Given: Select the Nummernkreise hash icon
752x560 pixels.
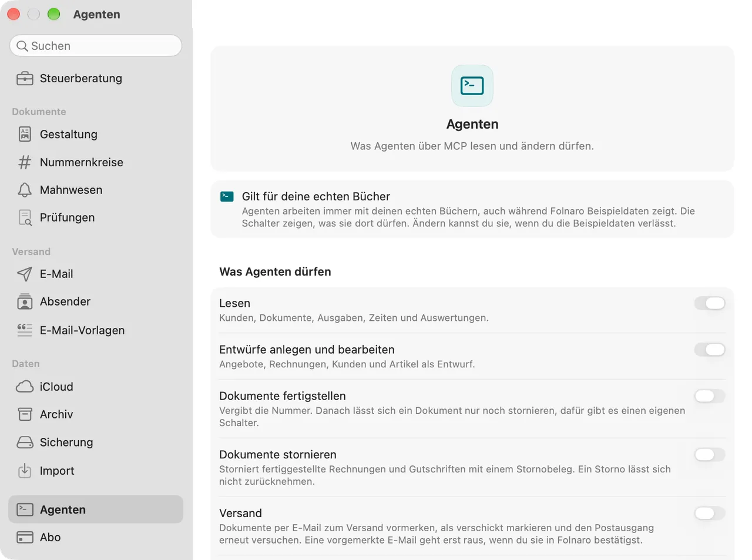Looking at the screenshot, I should [x=25, y=162].
